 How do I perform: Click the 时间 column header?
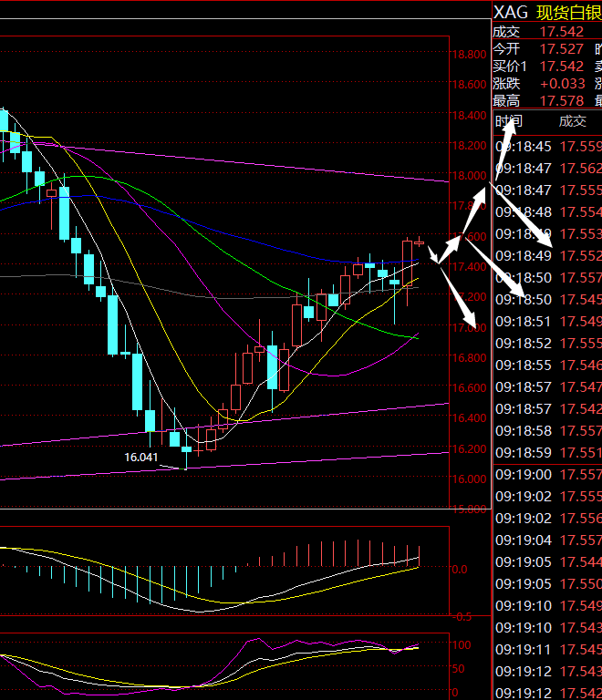coord(509,122)
